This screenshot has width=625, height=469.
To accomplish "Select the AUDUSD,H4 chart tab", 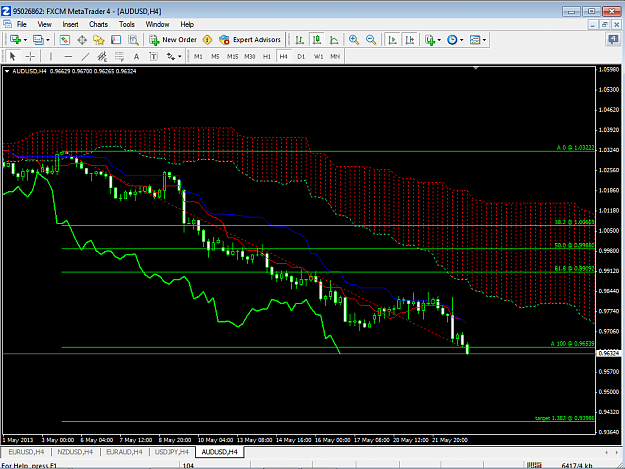I will [x=219, y=452].
